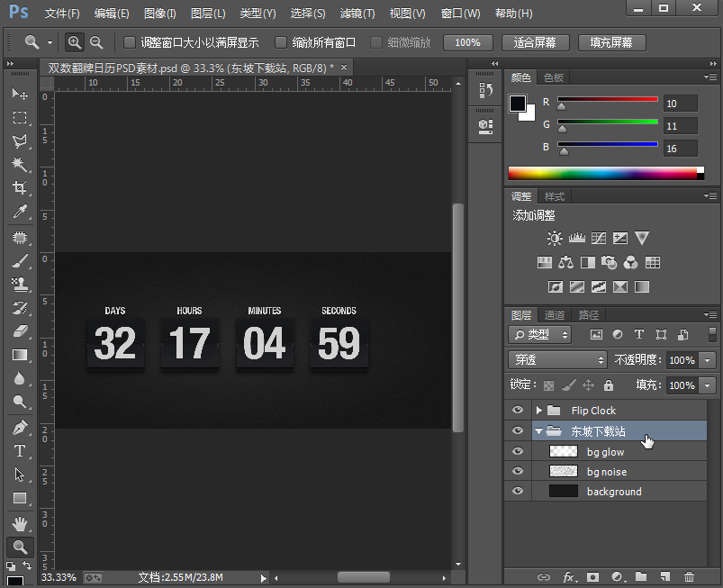This screenshot has height=588, width=723.
Task: Click the R value input field
Action: 682,104
